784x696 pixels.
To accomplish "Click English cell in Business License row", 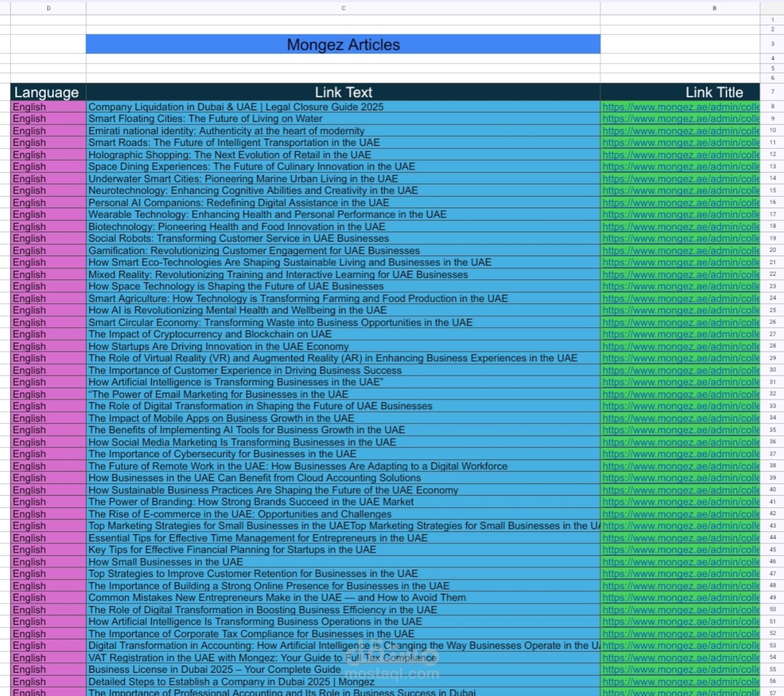I will tap(48, 670).
